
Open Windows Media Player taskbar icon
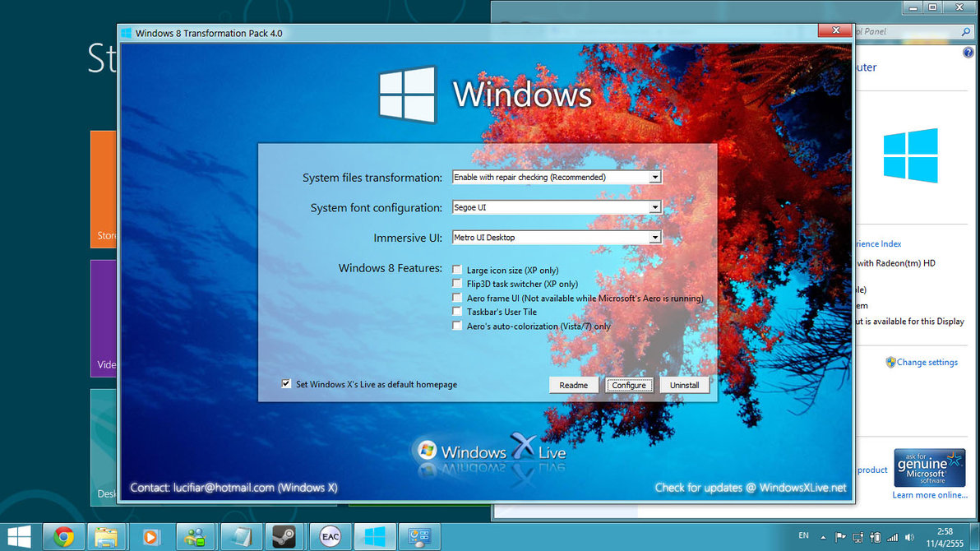[x=150, y=537]
